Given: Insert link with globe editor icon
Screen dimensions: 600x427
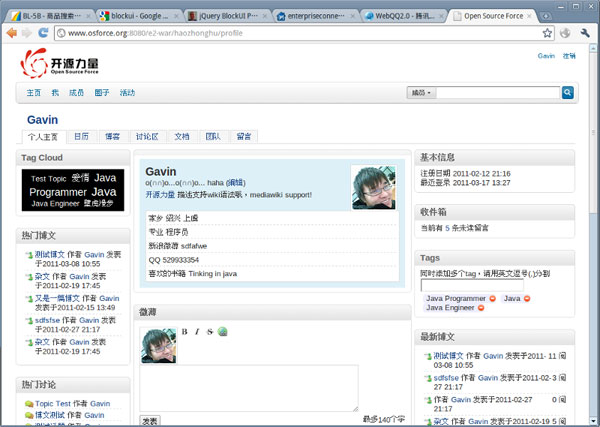Looking at the screenshot, I should pyautogui.click(x=222, y=331).
